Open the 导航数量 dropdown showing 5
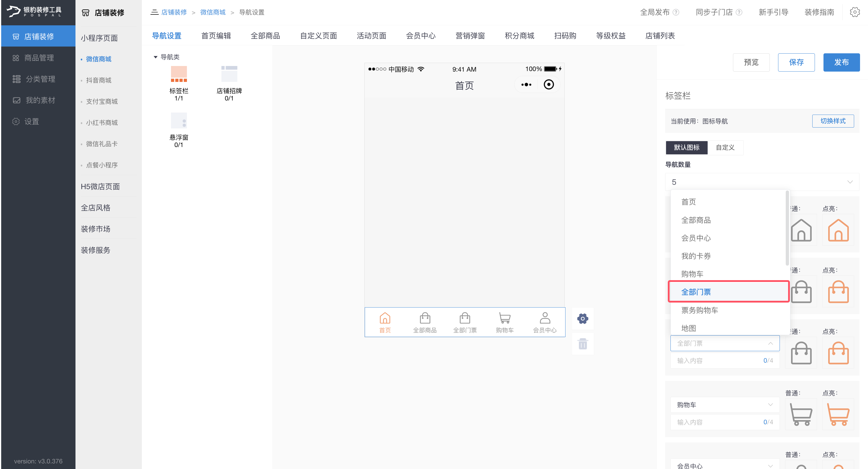This screenshot has height=469, width=868. click(x=762, y=182)
